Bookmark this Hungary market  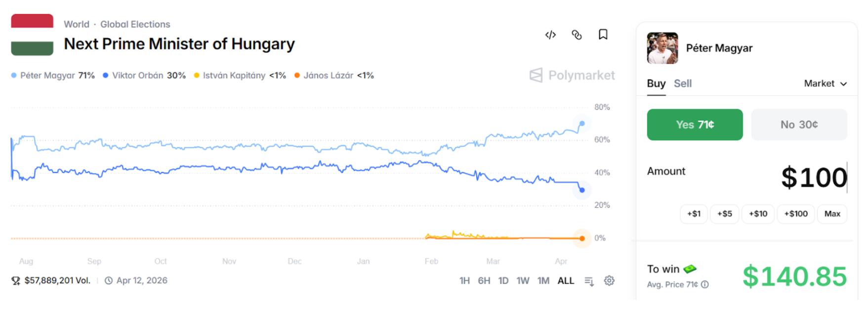(x=603, y=35)
